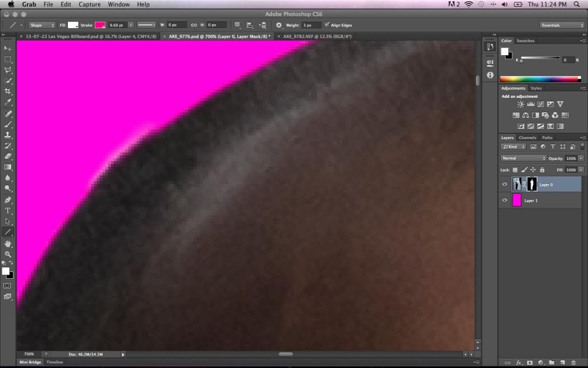Image resolution: width=588 pixels, height=368 pixels.
Task: Switch to Las Vegas Billboard.psd document
Action: [x=91, y=36]
